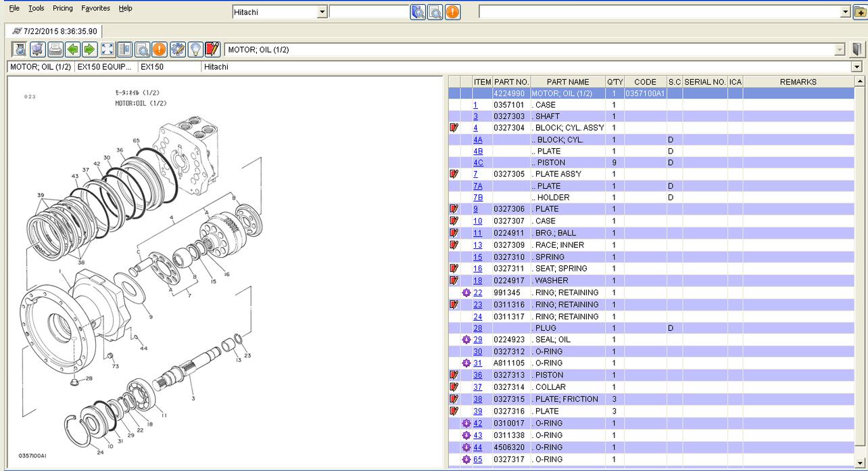Image resolution: width=868 pixels, height=471 pixels.
Task: Open the breadcrumb row dropdown arrow
Action: click(858, 67)
